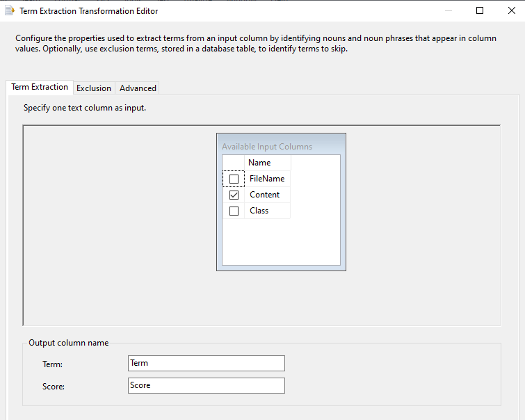Click the Term output column name field

pos(207,364)
